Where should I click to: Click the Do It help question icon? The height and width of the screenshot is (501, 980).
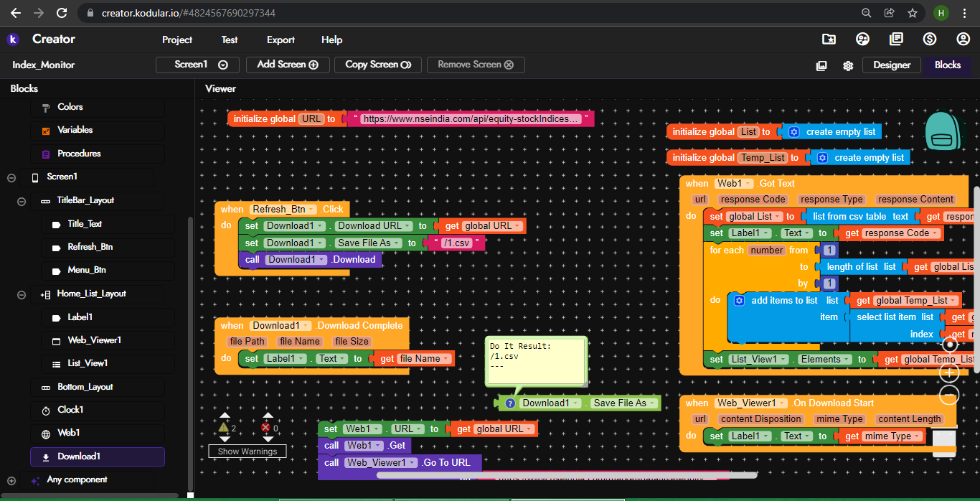pos(510,403)
